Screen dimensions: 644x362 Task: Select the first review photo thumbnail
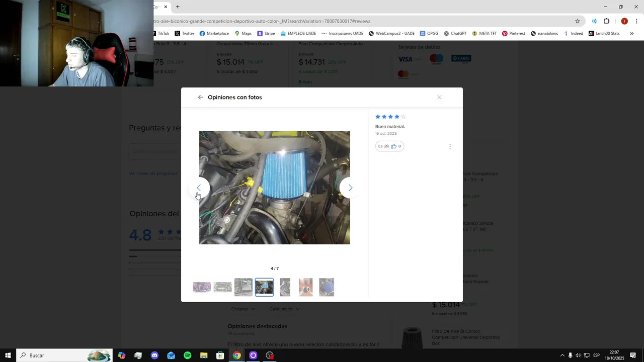(202, 287)
